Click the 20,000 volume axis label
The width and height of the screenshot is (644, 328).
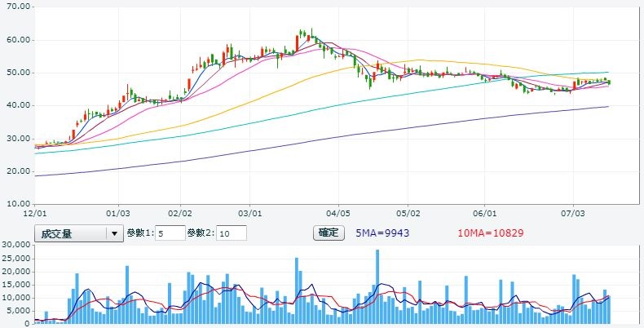coord(16,271)
